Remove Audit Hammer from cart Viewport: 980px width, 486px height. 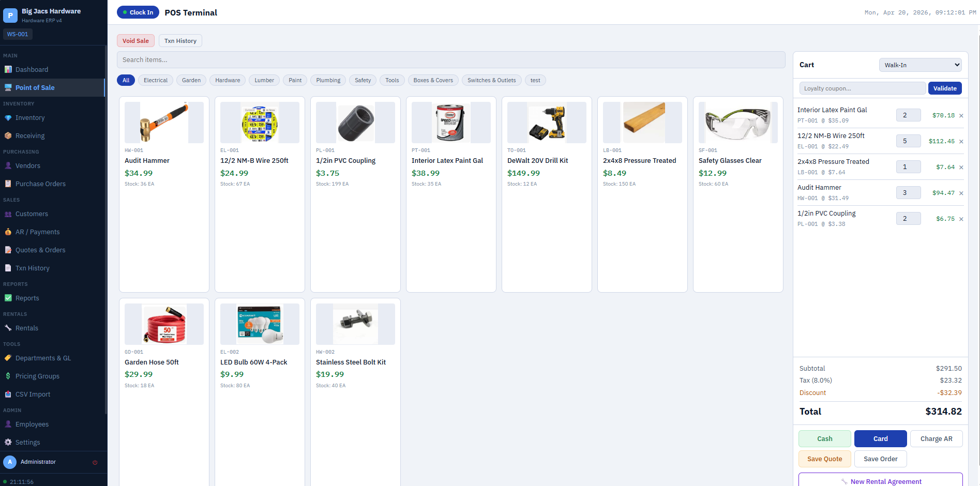point(961,193)
